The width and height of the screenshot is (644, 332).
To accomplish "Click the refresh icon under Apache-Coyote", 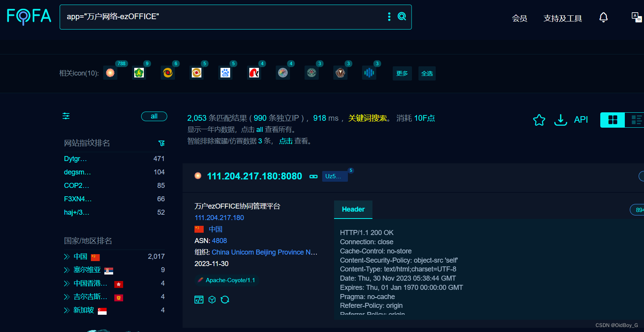I will [x=225, y=299].
